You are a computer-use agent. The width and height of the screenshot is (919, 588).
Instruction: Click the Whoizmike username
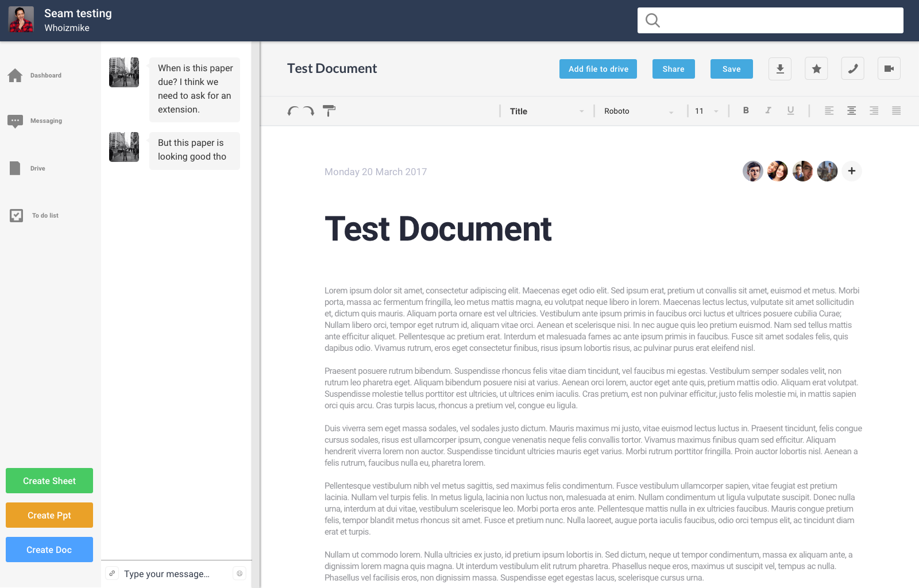(x=67, y=28)
